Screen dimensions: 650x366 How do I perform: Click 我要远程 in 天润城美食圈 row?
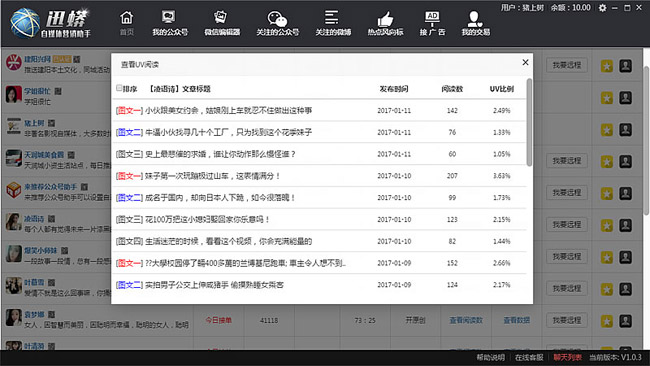point(567,161)
